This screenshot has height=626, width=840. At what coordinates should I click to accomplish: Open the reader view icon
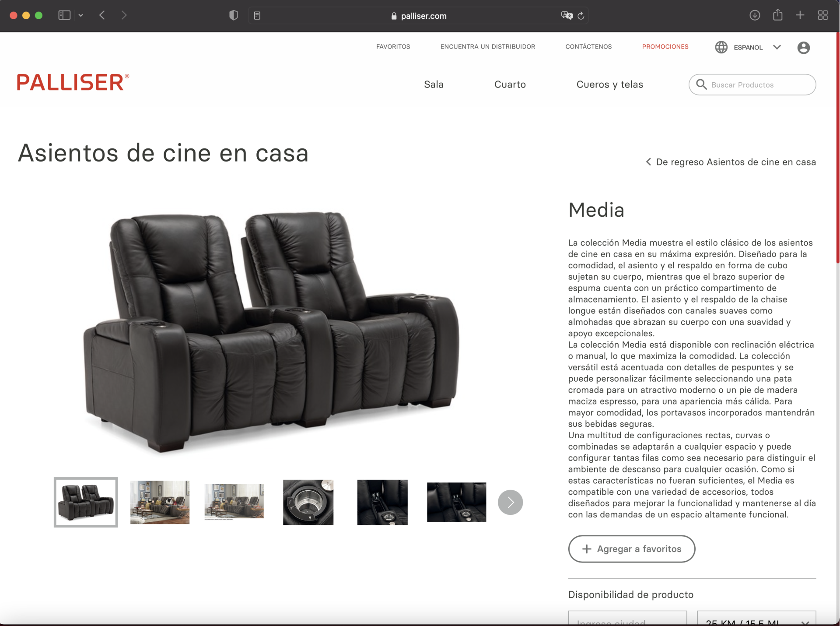coord(257,16)
